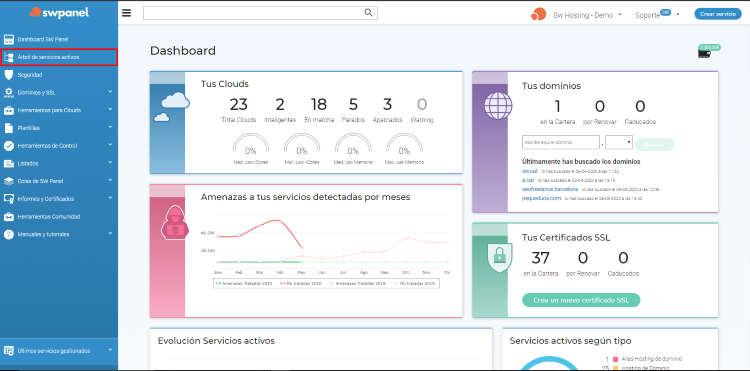This screenshot has width=750, height=371.
Task: Click the Buscar domain button
Action: pos(655,144)
